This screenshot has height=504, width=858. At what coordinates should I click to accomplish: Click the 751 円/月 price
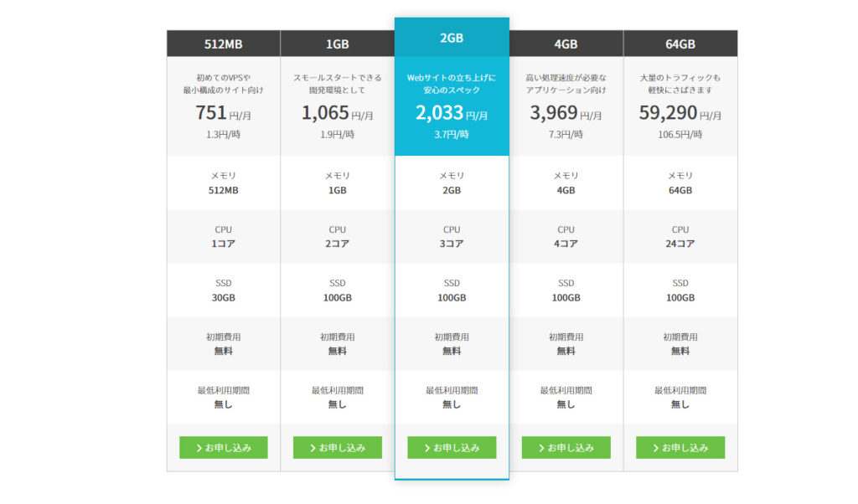click(223, 113)
